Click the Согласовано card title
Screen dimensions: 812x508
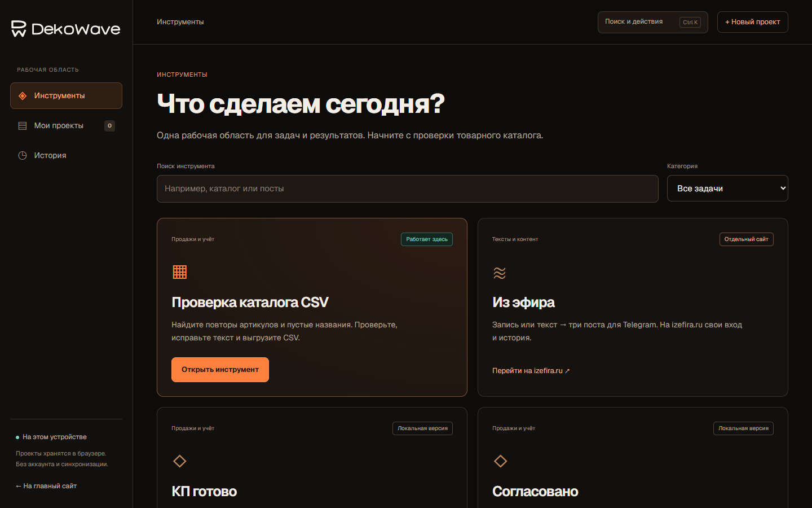pos(535,492)
